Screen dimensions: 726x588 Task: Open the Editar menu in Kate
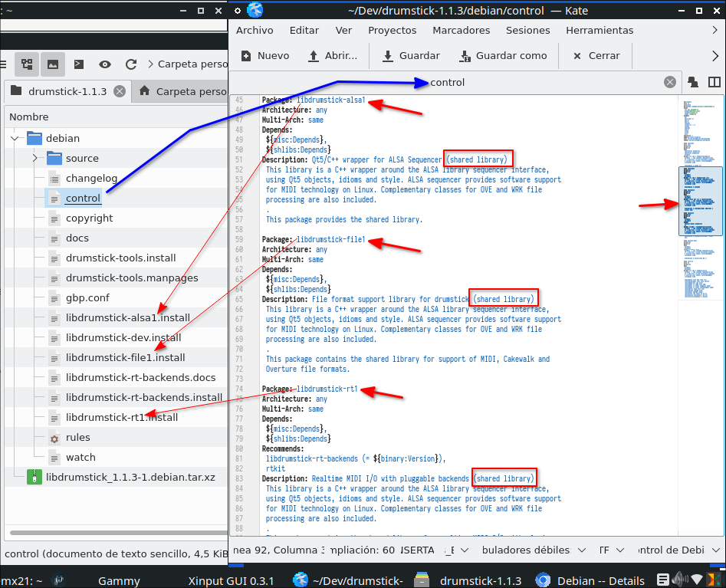pyautogui.click(x=304, y=30)
